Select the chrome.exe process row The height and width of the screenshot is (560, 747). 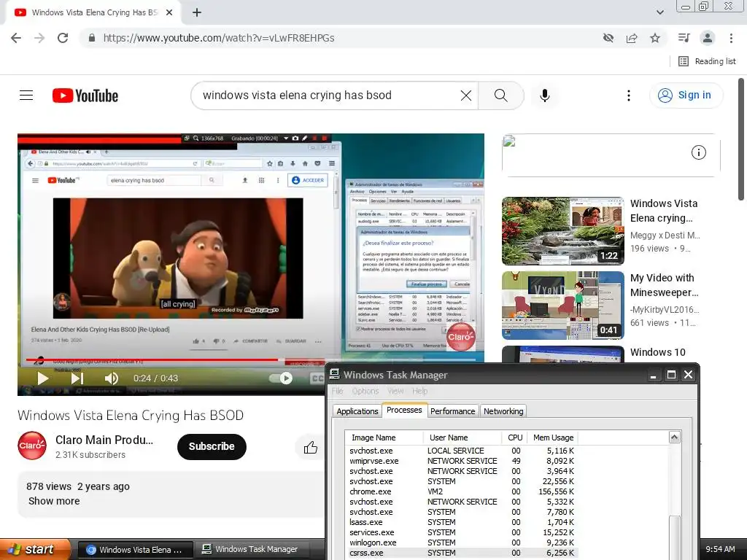[x=462, y=491]
